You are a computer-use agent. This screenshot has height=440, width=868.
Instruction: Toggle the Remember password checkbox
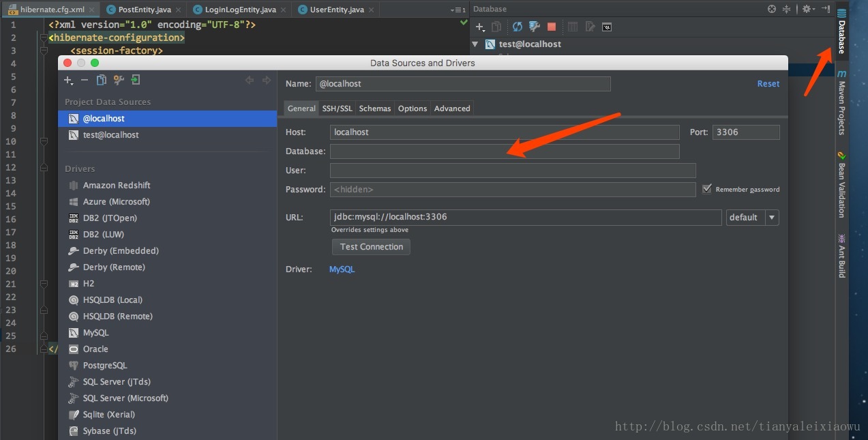(x=707, y=189)
